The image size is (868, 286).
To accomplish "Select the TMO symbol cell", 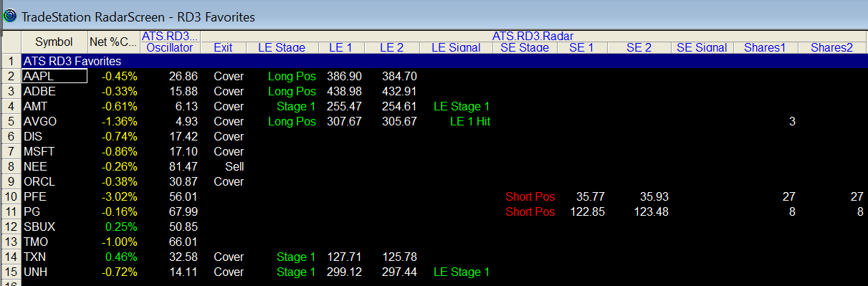I will point(54,242).
